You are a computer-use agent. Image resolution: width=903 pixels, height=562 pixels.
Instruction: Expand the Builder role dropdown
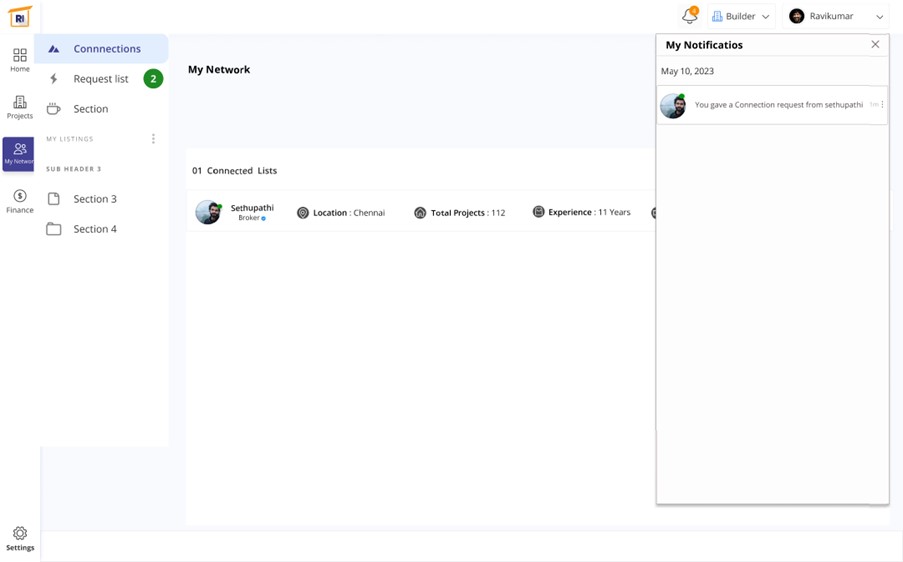[x=741, y=16]
